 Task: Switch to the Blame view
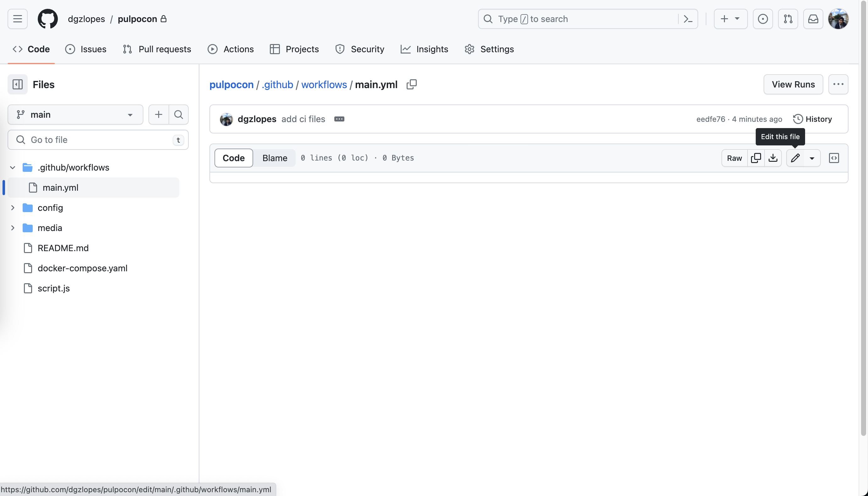(x=274, y=158)
